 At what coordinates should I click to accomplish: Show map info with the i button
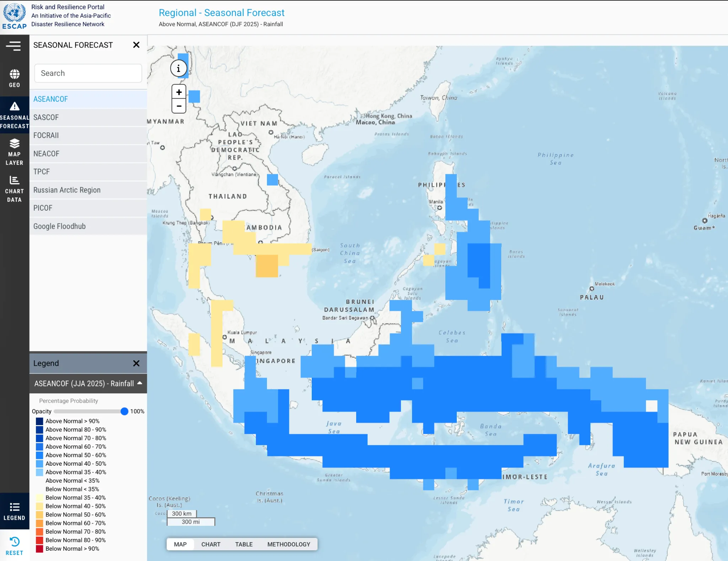pos(178,68)
